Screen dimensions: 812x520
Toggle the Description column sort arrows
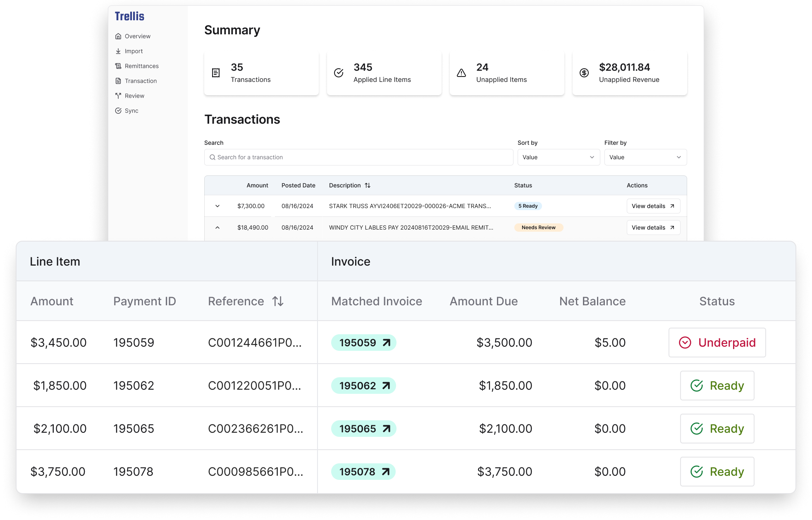click(368, 186)
